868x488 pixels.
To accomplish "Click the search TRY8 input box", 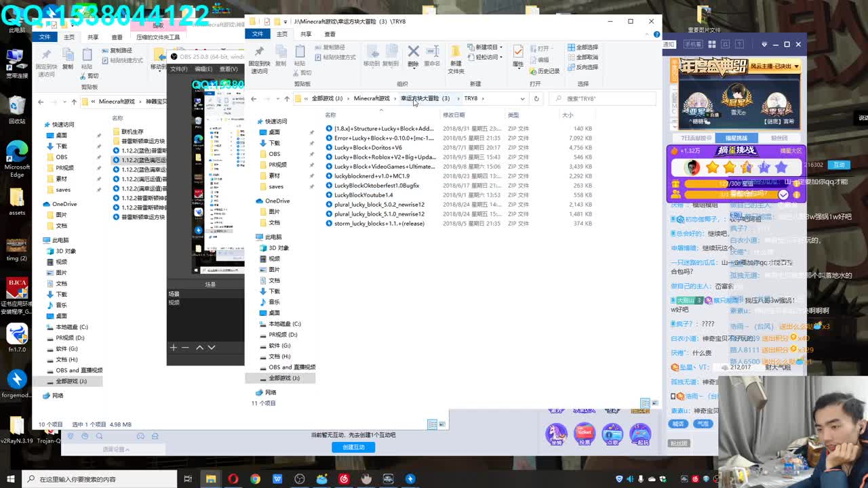I will (604, 98).
